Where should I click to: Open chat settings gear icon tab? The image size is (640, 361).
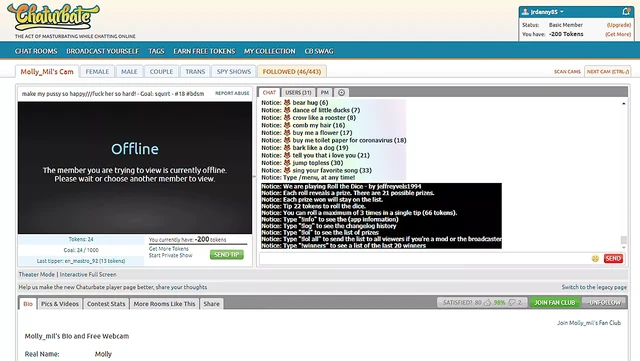click(x=342, y=92)
